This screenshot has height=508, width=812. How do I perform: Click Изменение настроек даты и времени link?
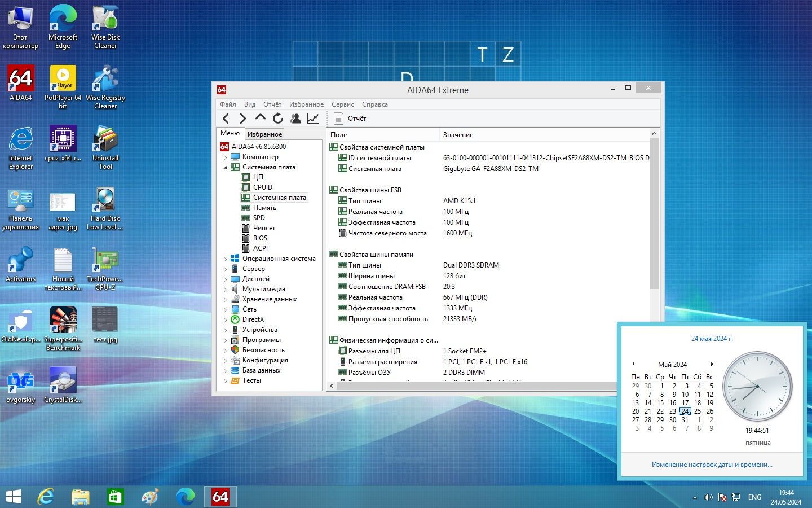click(x=712, y=465)
